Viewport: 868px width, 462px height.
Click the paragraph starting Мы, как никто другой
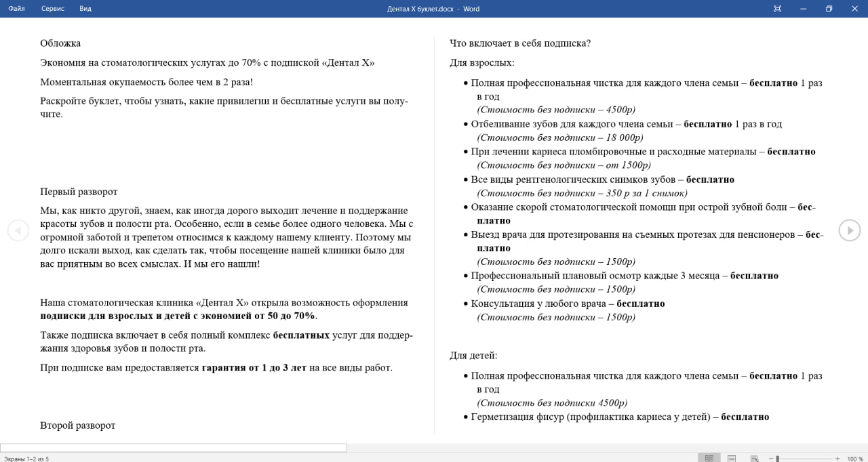click(226, 237)
